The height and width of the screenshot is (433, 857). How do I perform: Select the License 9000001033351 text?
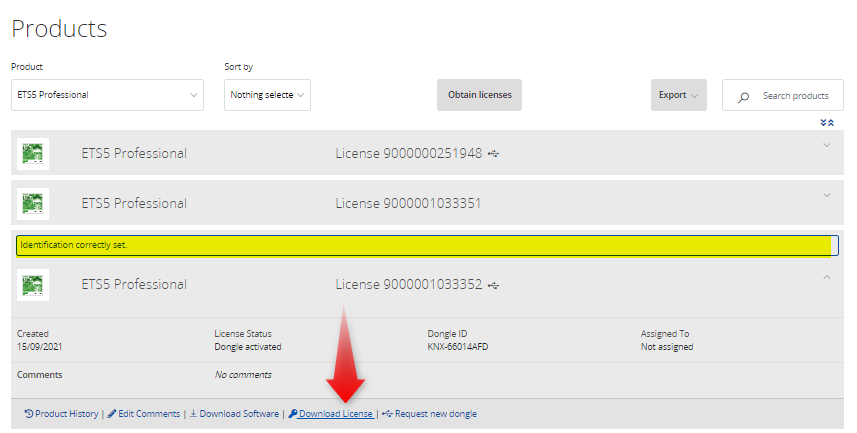(x=408, y=203)
